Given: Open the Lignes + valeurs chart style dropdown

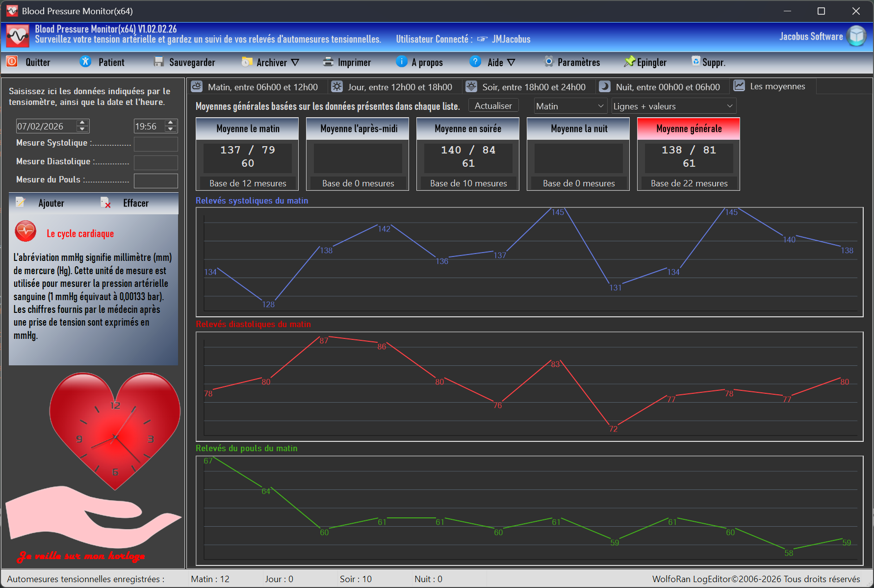Looking at the screenshot, I should pyautogui.click(x=673, y=106).
